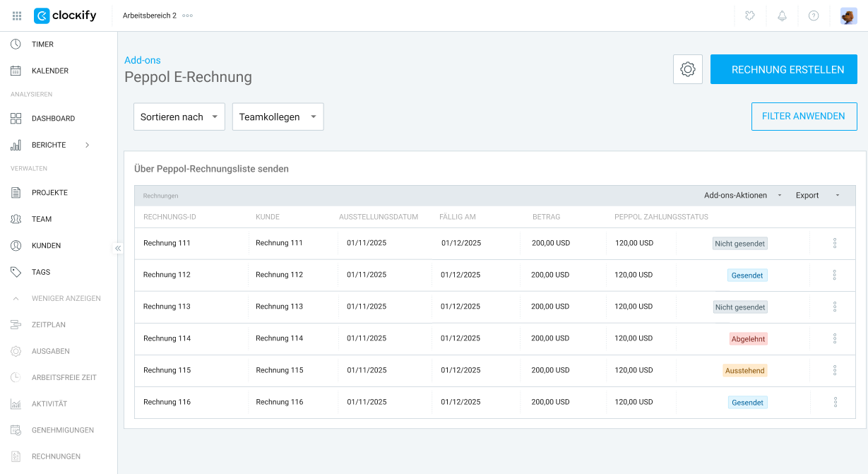The height and width of the screenshot is (474, 868).
Task: Open Sortieren nach dropdown
Action: tap(179, 117)
